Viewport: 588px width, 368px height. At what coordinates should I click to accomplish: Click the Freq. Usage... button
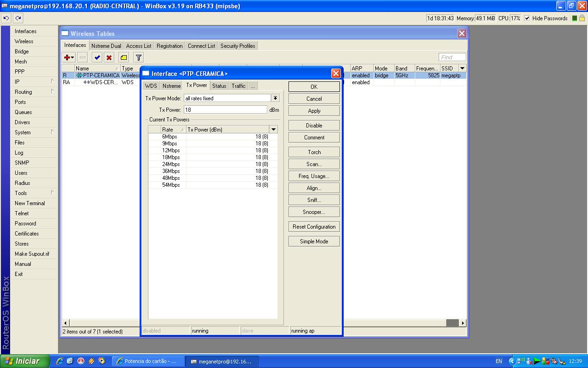314,176
